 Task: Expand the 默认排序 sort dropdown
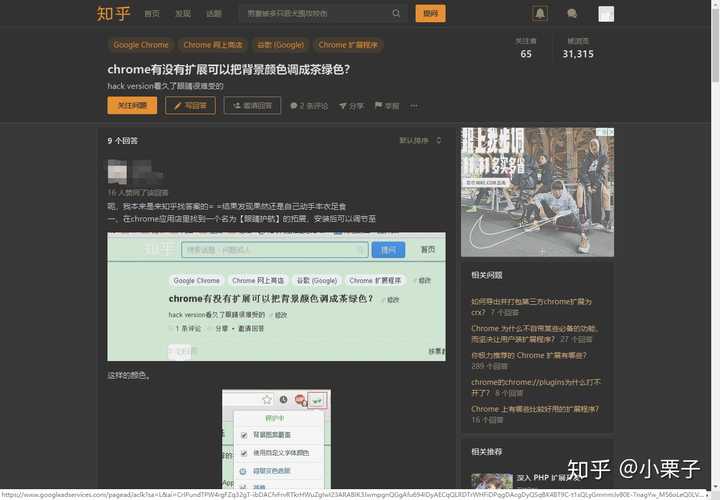(420, 140)
